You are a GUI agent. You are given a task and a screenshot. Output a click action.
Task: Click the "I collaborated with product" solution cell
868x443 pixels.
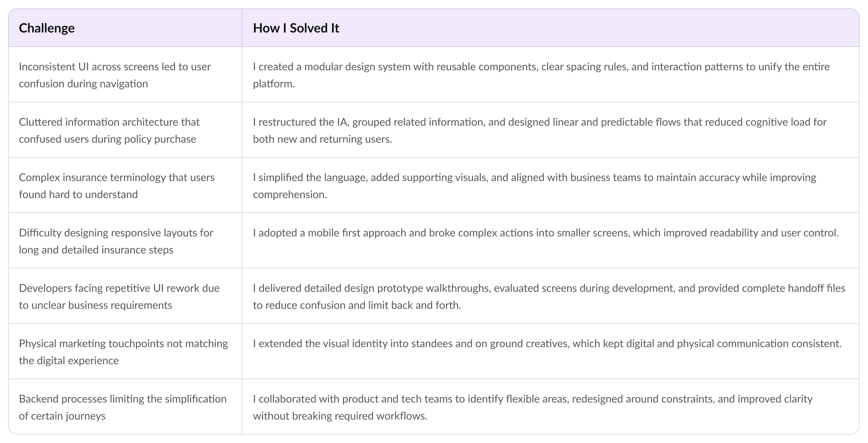pos(533,407)
